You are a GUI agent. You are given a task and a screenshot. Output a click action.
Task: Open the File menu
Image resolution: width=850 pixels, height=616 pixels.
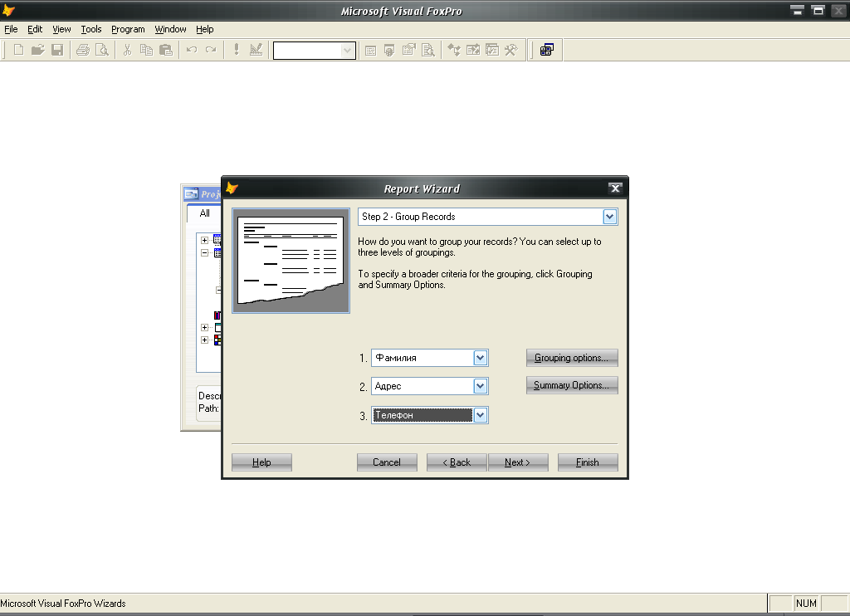tap(11, 29)
